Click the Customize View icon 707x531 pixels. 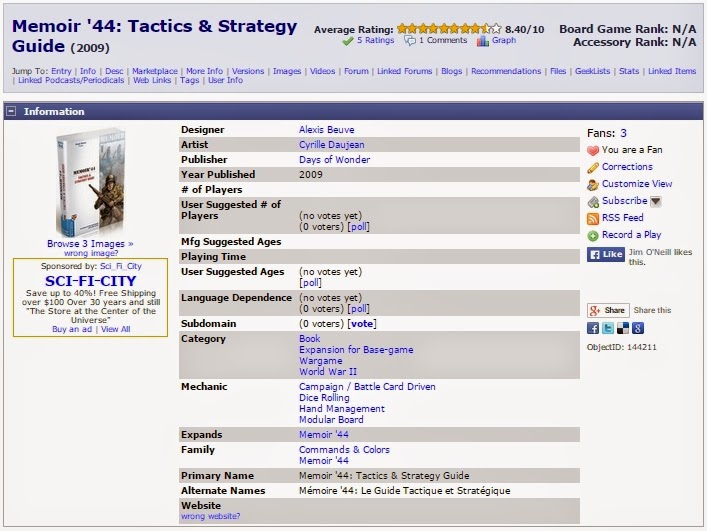593,185
